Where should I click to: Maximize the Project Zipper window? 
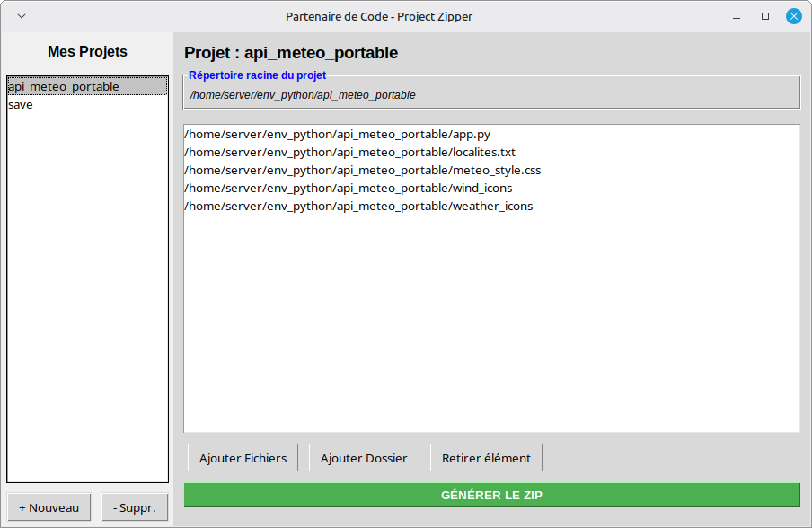[765, 16]
